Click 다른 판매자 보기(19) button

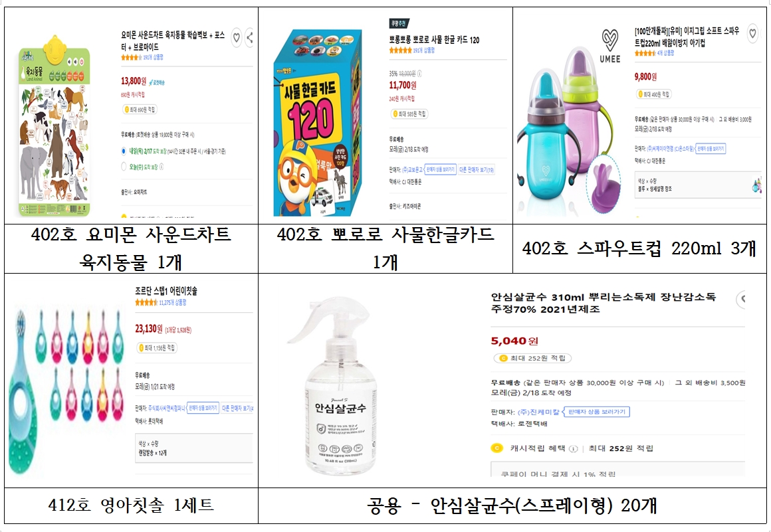pos(477,169)
